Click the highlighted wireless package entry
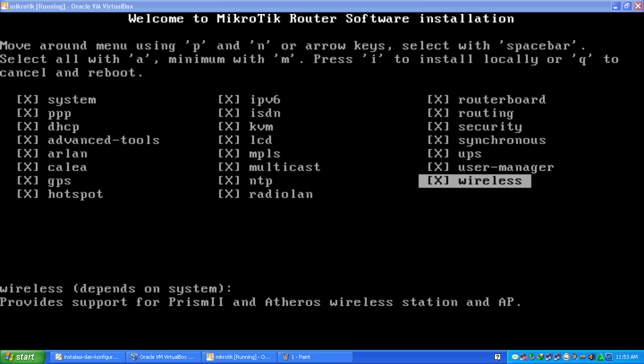644x364 pixels. 475,181
